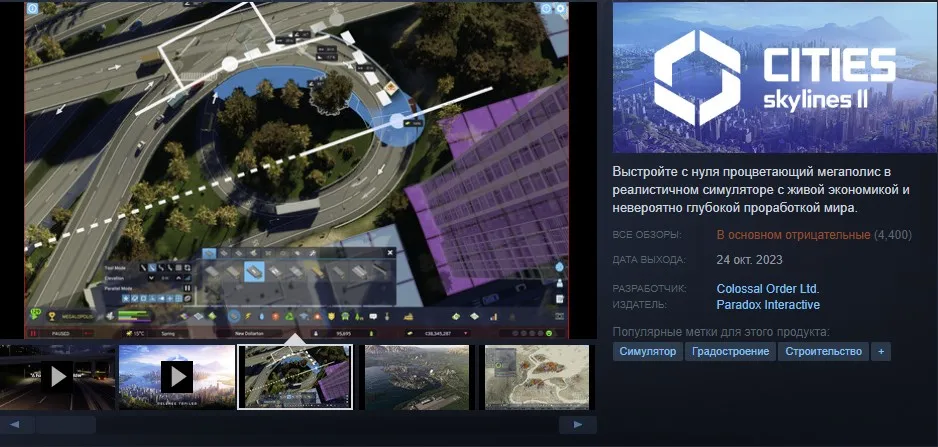Click the '24 окт. 2023' release date

[x=749, y=260]
